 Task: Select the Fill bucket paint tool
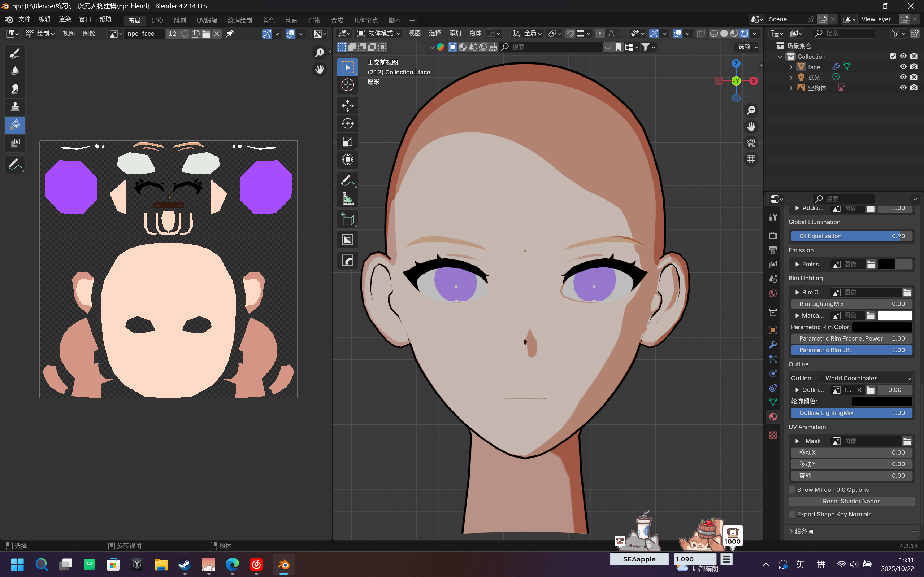pyautogui.click(x=15, y=125)
